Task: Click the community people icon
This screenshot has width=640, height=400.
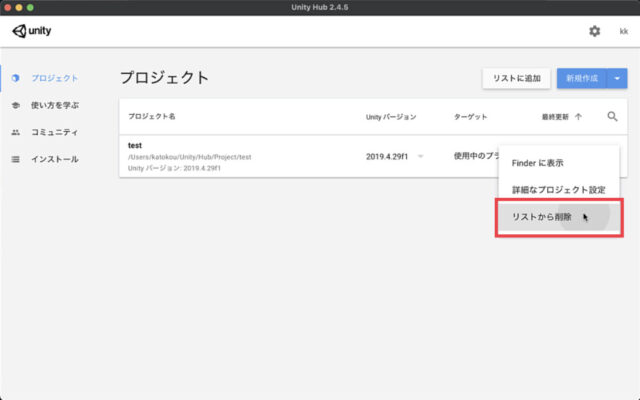Action: [x=16, y=132]
